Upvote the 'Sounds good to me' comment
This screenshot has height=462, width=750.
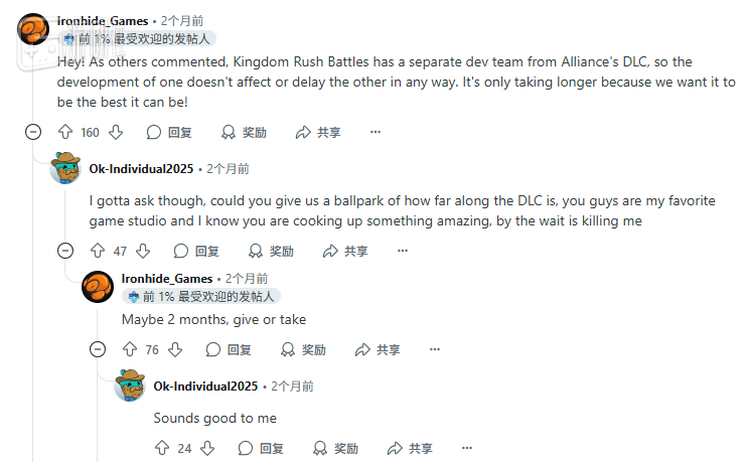pyautogui.click(x=162, y=449)
